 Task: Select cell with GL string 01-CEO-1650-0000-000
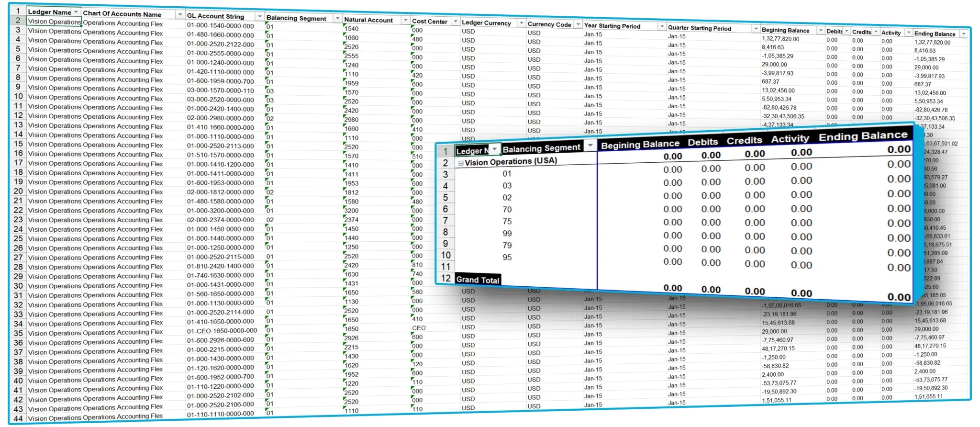tap(222, 331)
